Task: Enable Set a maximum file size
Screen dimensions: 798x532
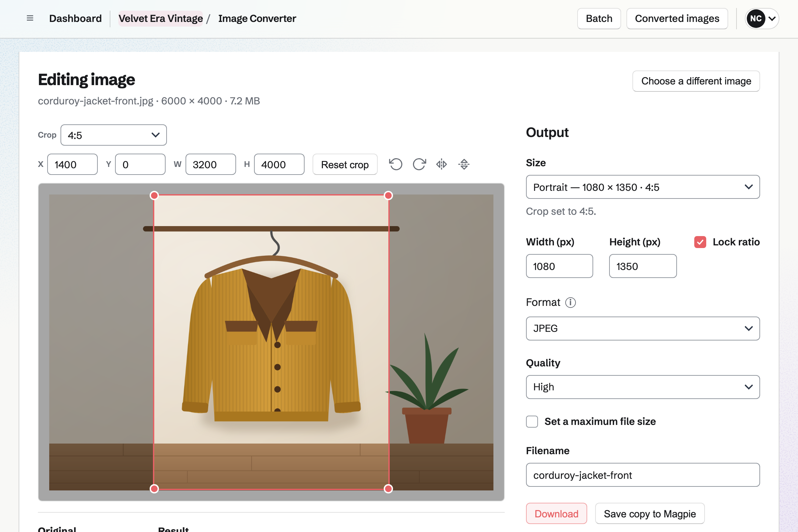Action: (532, 421)
